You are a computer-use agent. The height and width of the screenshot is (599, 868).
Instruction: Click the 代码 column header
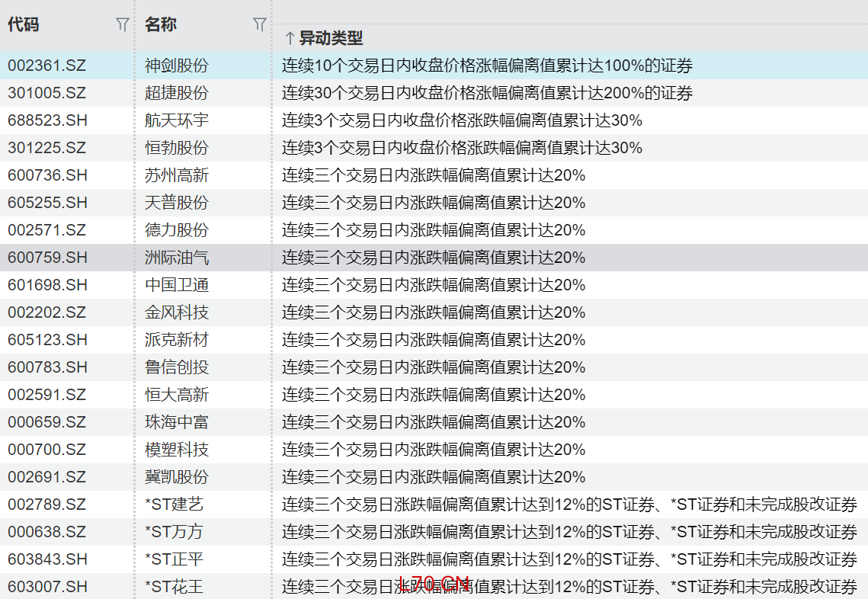(24, 25)
